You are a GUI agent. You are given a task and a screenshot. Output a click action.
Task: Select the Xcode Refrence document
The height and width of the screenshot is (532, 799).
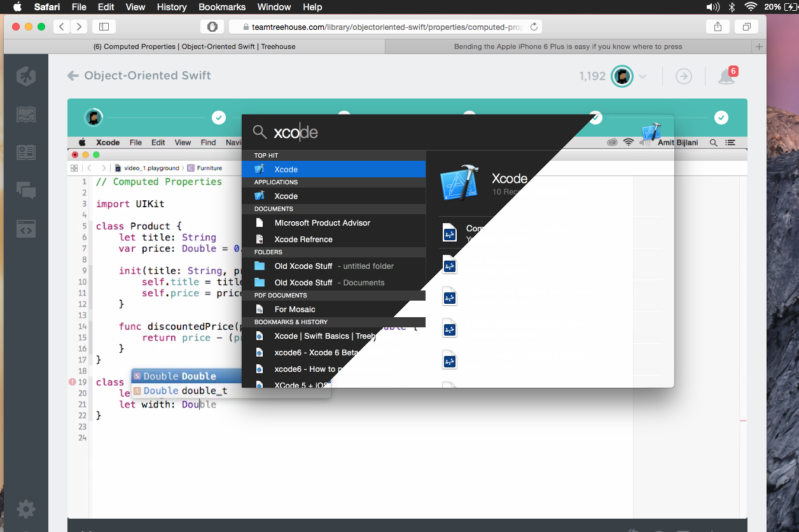click(x=333, y=239)
